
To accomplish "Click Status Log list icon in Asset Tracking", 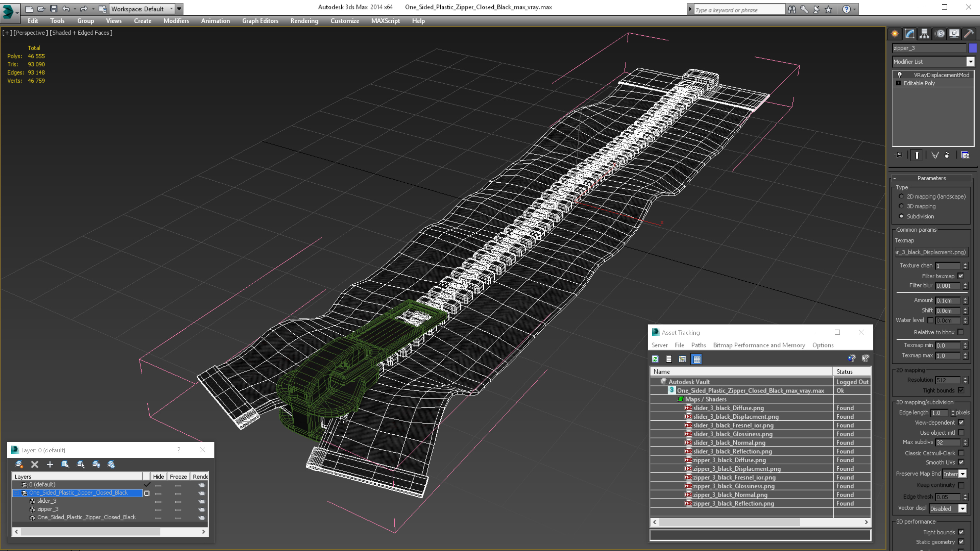I will [x=669, y=358].
